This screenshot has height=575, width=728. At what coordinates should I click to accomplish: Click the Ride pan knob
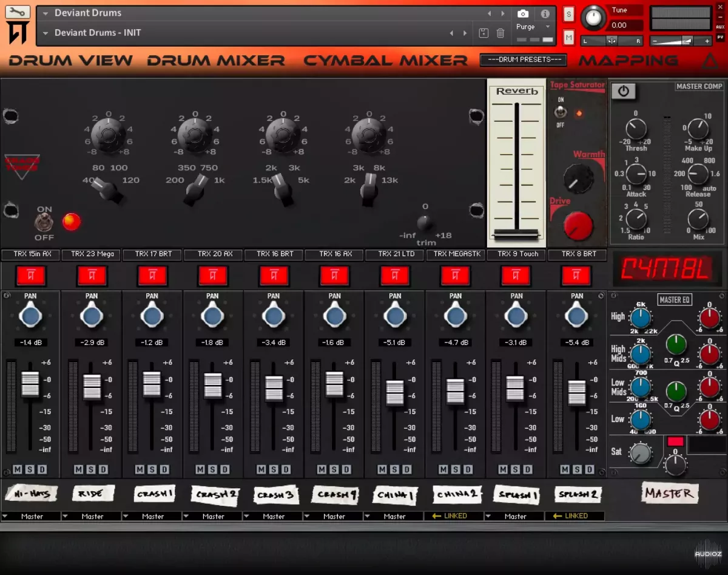92,316
